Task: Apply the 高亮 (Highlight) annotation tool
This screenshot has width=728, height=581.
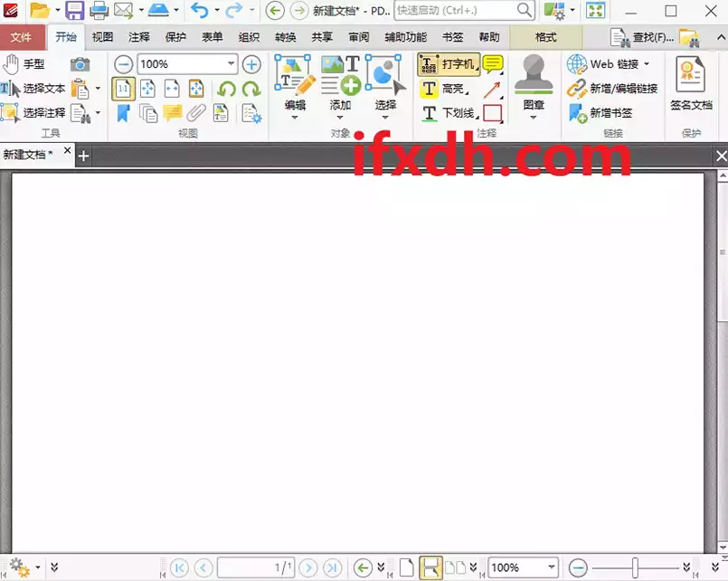Action: click(442, 90)
